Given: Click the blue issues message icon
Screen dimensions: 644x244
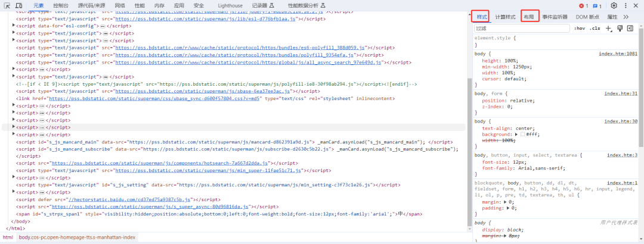Looking at the screenshot, I should pyautogui.click(x=596, y=5).
